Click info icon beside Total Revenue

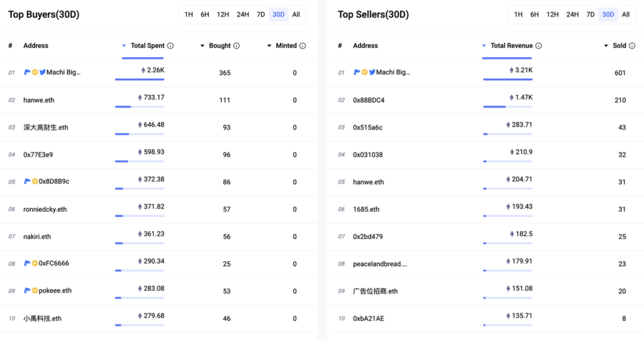pyautogui.click(x=538, y=46)
